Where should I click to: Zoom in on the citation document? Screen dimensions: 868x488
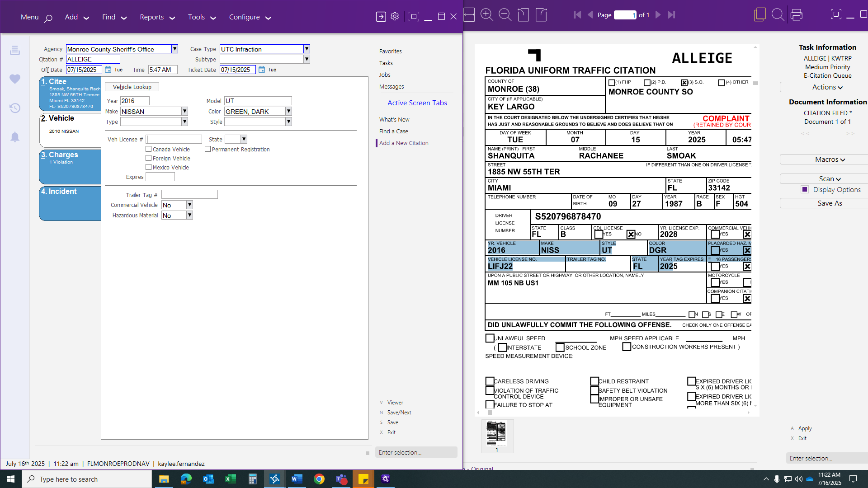point(487,15)
